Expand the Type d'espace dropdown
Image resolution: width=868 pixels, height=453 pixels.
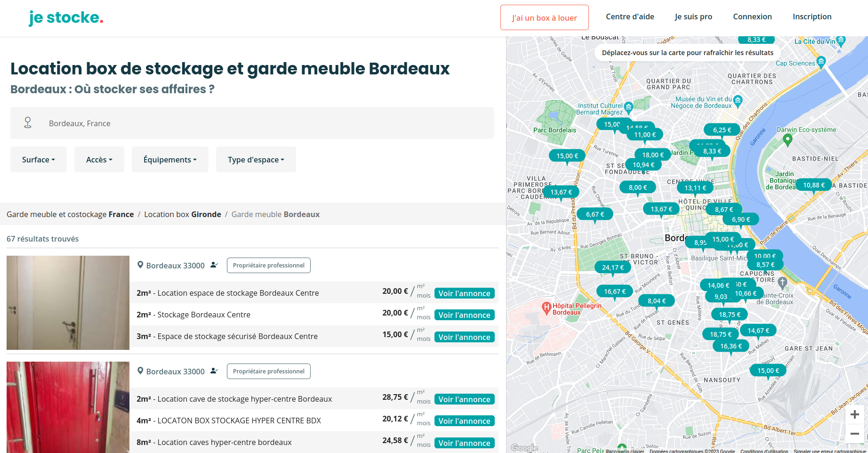click(x=256, y=160)
